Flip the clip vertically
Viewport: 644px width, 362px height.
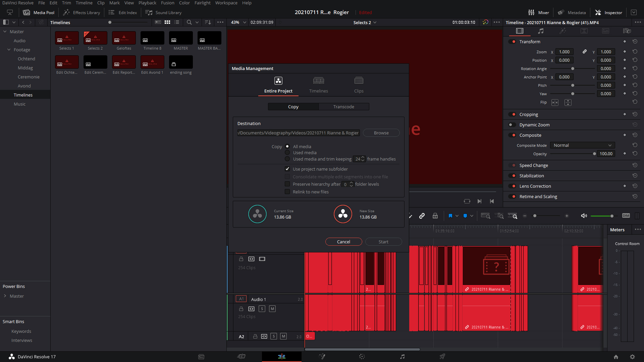click(x=568, y=103)
